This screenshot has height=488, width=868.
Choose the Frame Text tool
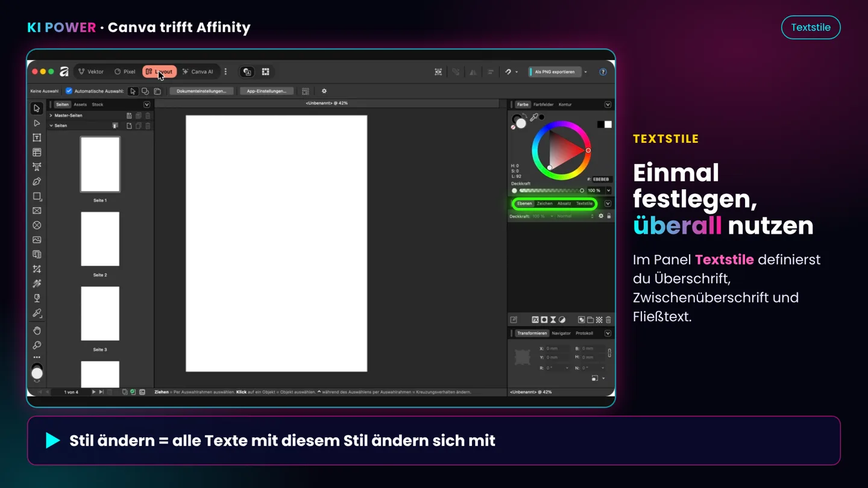click(37, 138)
